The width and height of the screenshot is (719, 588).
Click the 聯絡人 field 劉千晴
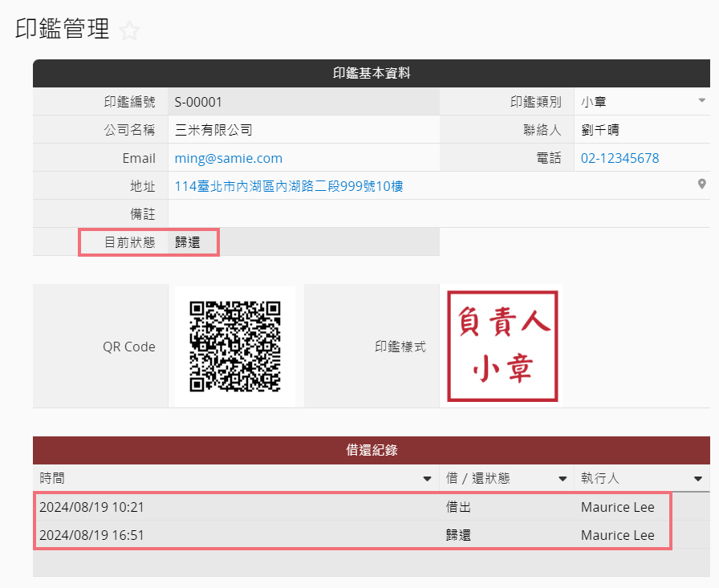pyautogui.click(x=642, y=130)
